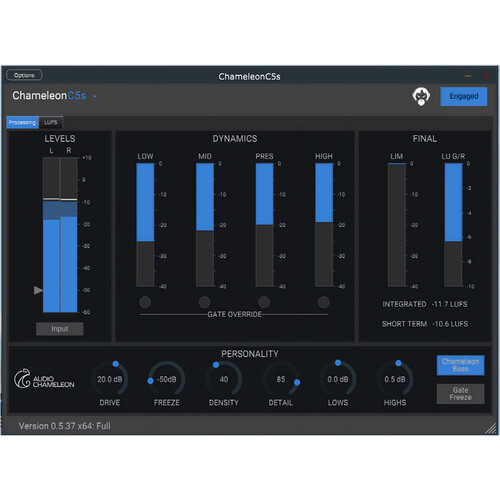Screen dimensions: 500x500
Task: Click the INTEGRATED -11.7 LUFS readout
Action: pos(425,304)
